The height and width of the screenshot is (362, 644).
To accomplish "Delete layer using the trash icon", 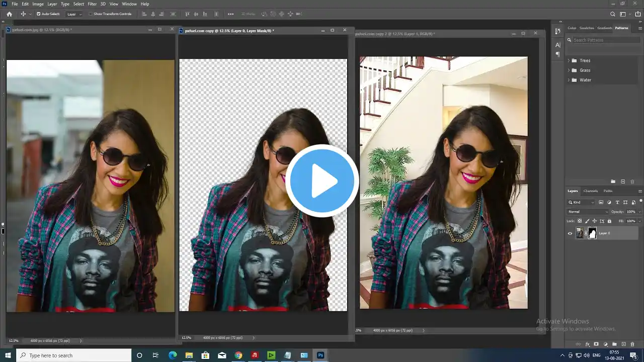I will [x=632, y=344].
